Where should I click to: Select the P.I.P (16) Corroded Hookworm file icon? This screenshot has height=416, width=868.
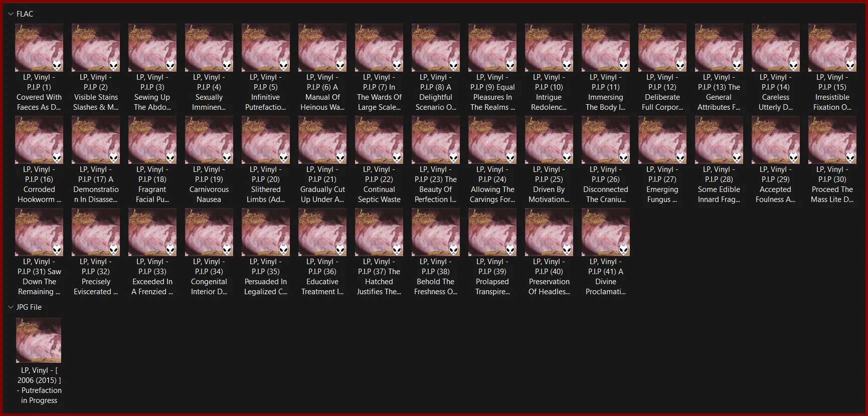39,140
